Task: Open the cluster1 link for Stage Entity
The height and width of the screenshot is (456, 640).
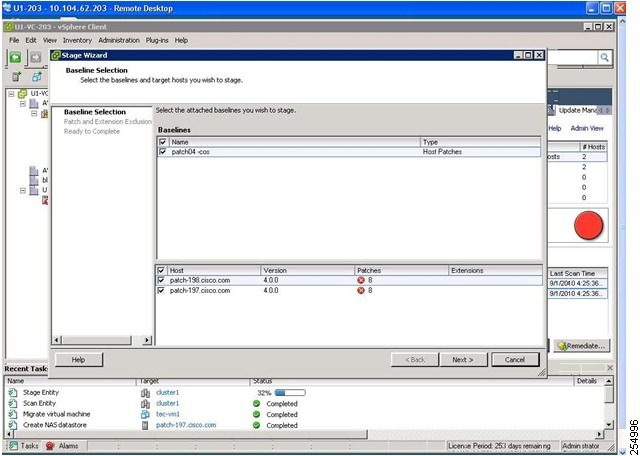Action: pos(167,393)
